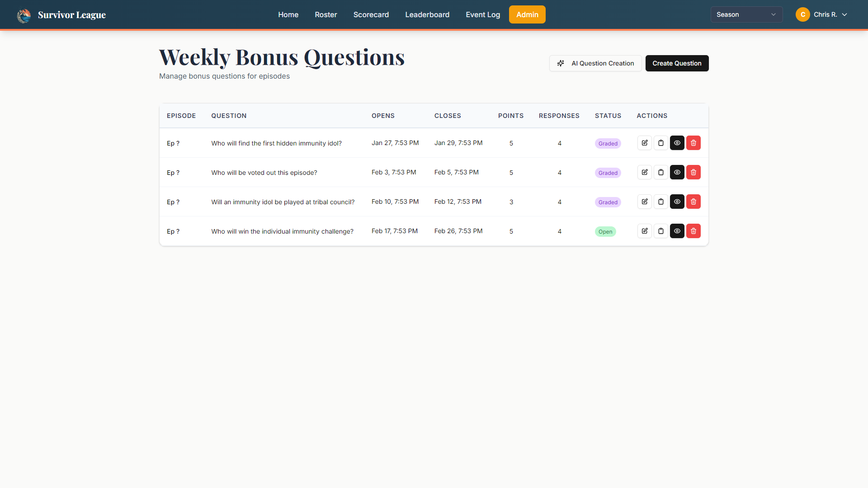Copy the individual immunity challenge question
This screenshot has width=868, height=488.
coord(661,231)
